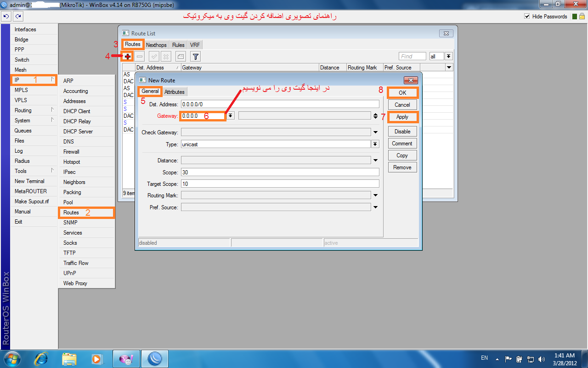Open the 'all' filter dropdown in Route List
Image resolution: width=588 pixels, height=368 pixels.
[449, 56]
